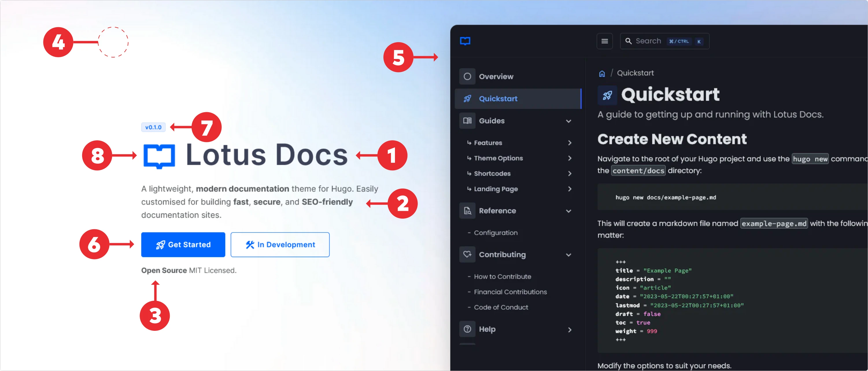Image resolution: width=868 pixels, height=371 pixels.
Task: Open the hamburger menu in docs header
Action: 605,41
